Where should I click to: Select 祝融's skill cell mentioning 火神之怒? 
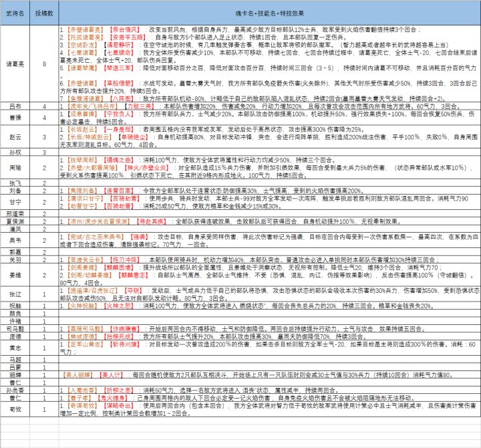click(270, 306)
